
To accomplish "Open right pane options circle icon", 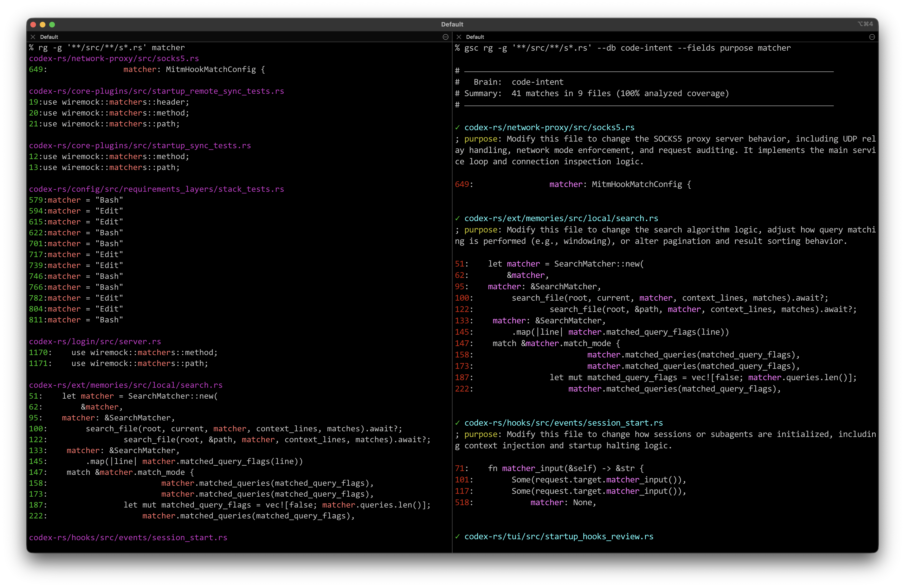I will click(872, 37).
